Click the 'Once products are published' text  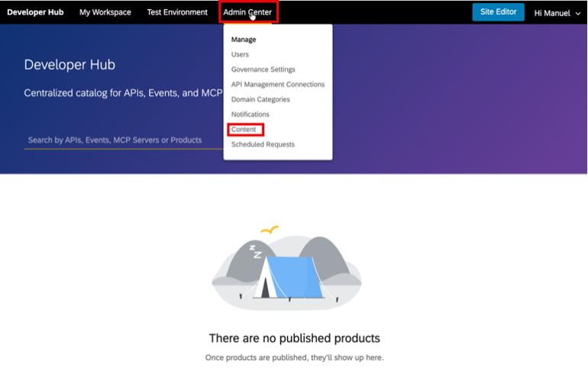[294, 357]
